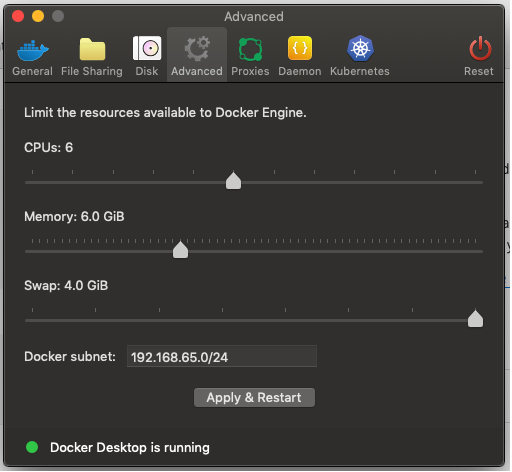Click the 'Docker subnet:' label

(x=70, y=357)
